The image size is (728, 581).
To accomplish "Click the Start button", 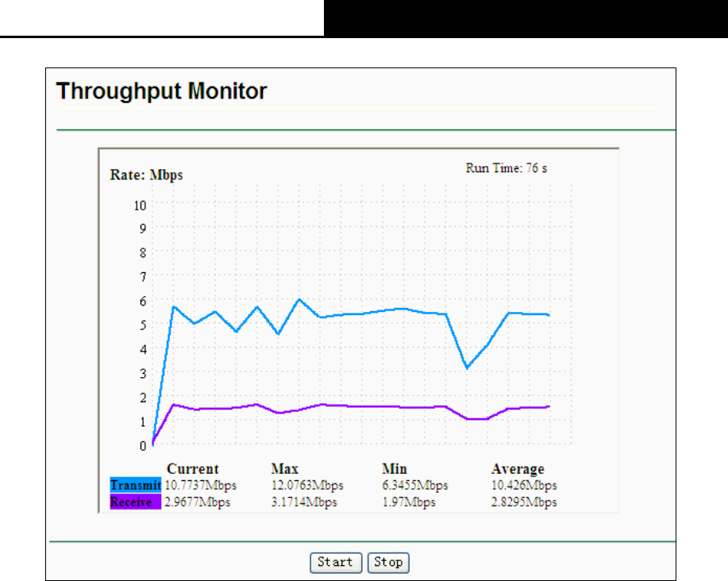I will (336, 563).
